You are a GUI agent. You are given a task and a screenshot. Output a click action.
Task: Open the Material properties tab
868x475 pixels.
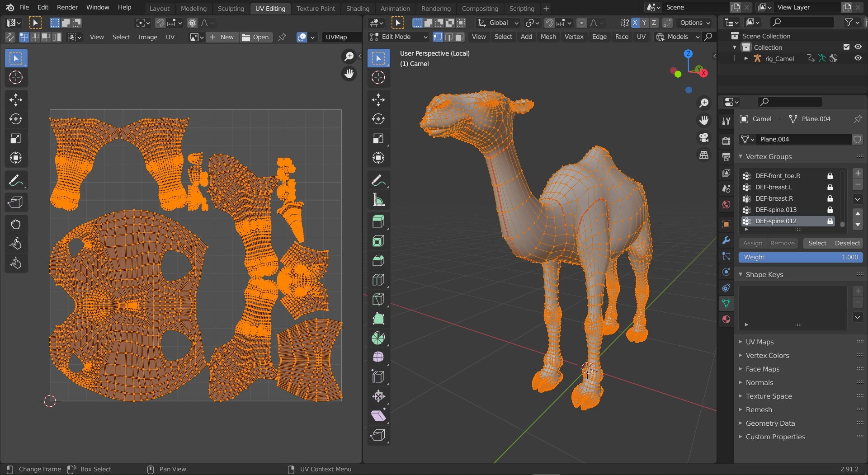pos(726,320)
